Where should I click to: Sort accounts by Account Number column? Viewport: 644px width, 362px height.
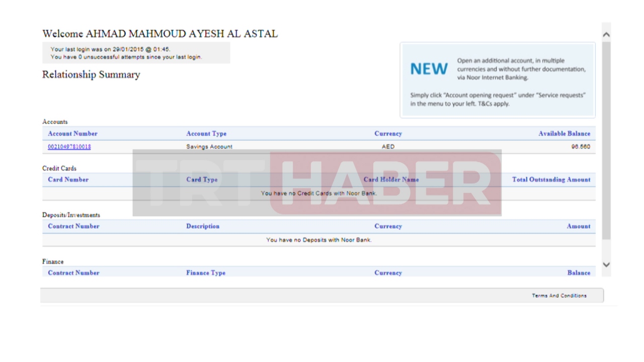[x=72, y=134]
